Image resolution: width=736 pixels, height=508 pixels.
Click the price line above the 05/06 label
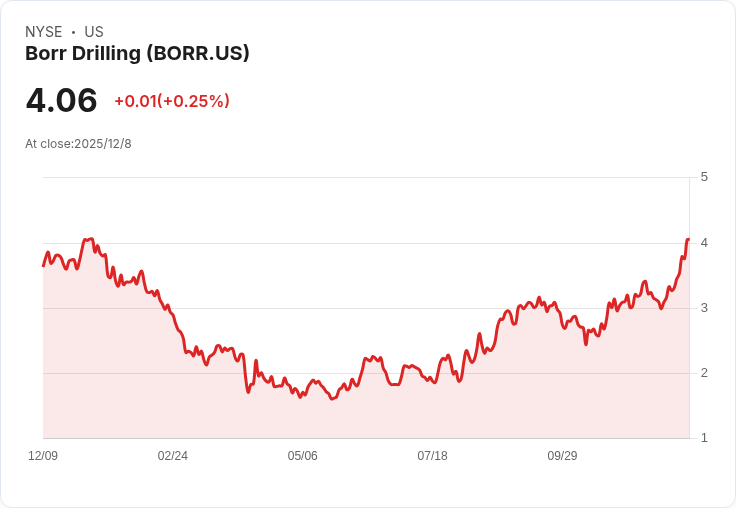pos(303,393)
